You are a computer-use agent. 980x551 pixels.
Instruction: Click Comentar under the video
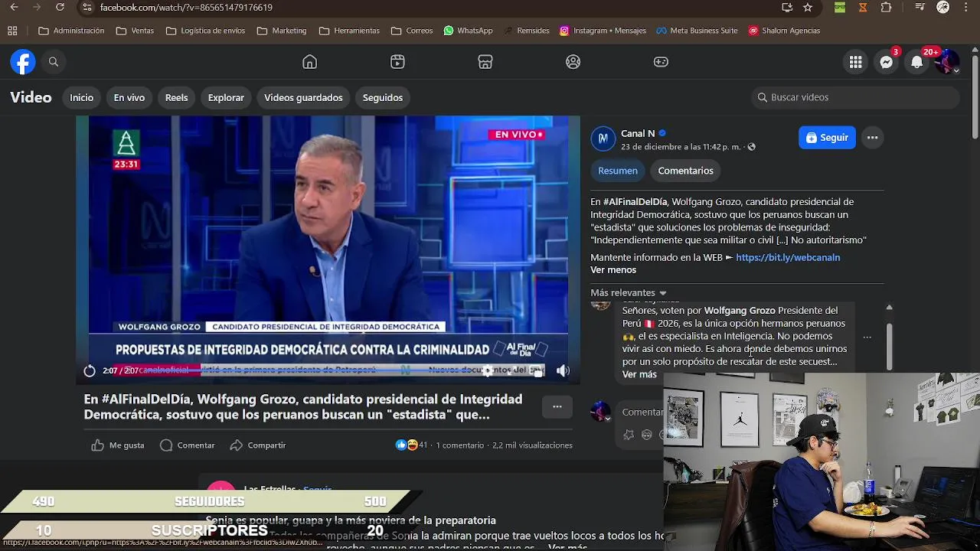click(x=188, y=445)
